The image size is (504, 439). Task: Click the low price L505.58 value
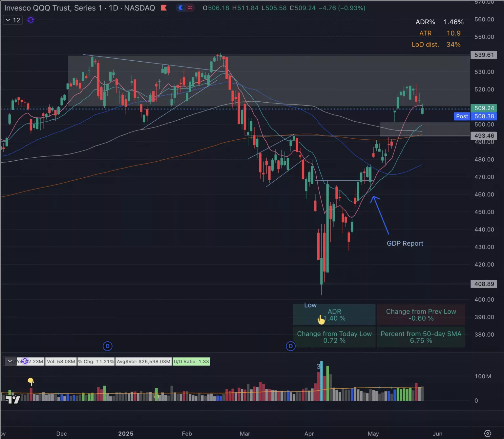pyautogui.click(x=274, y=8)
